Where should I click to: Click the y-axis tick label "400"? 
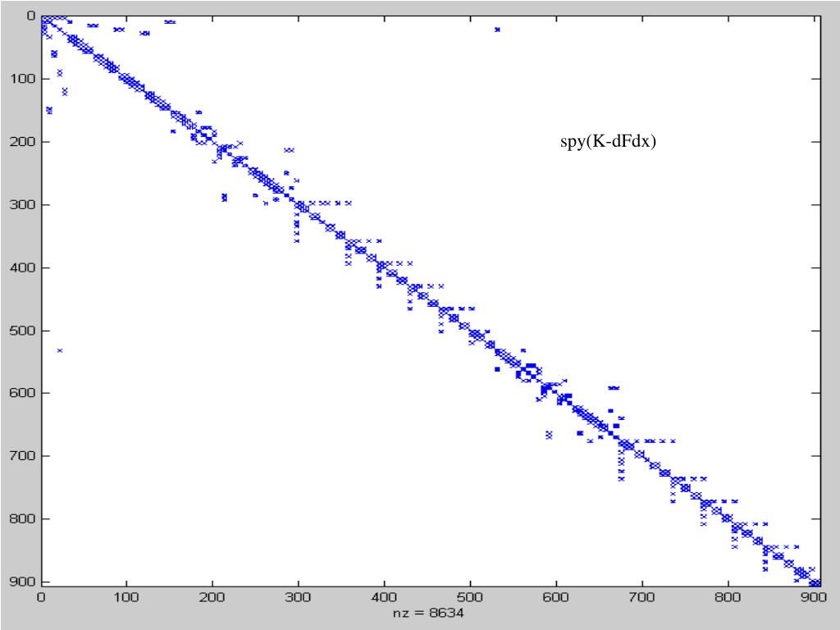coord(23,267)
